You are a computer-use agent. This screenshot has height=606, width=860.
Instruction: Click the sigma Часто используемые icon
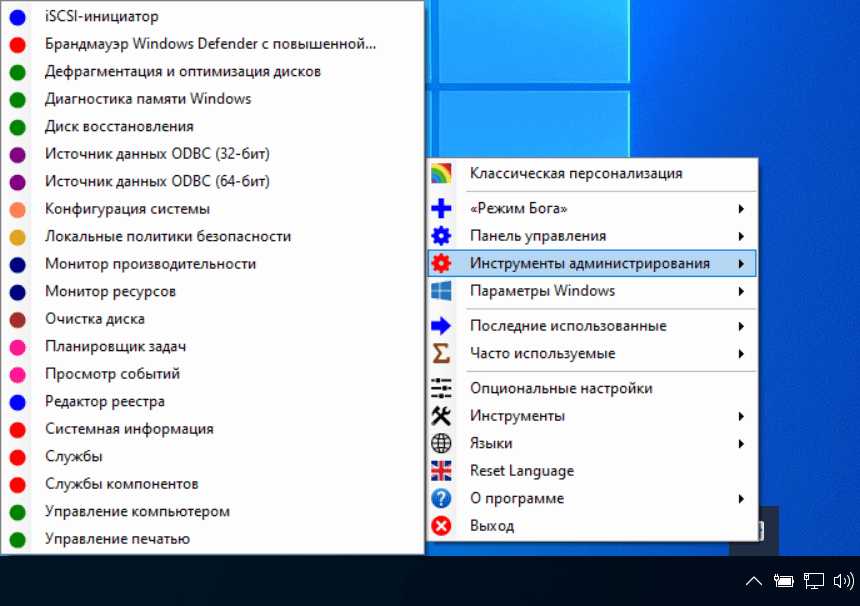pyautogui.click(x=441, y=353)
